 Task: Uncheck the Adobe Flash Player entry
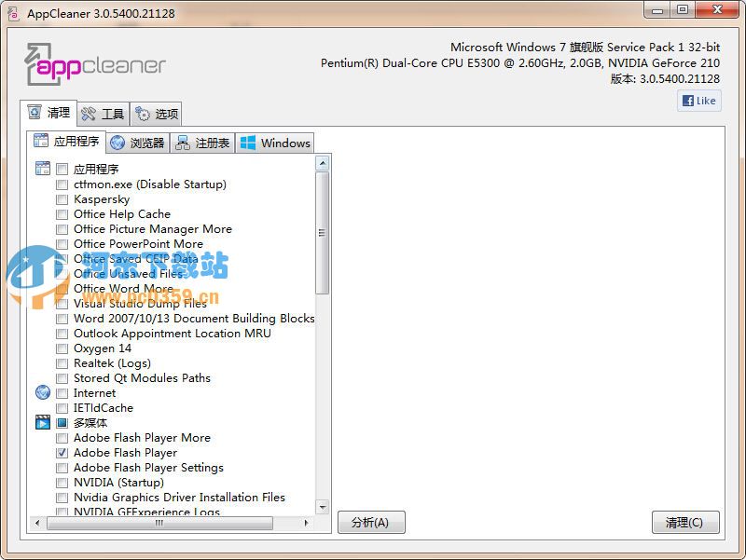62,453
